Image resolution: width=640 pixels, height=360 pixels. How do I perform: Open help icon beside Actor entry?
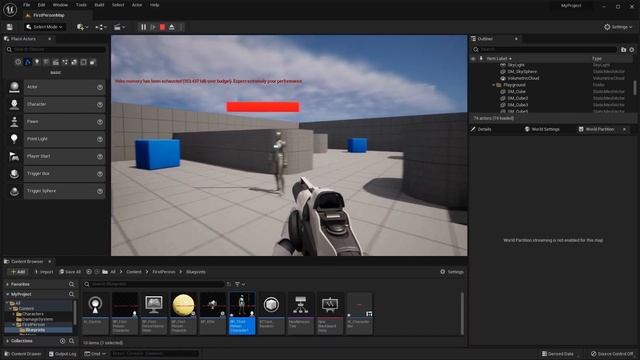pyautogui.click(x=100, y=87)
